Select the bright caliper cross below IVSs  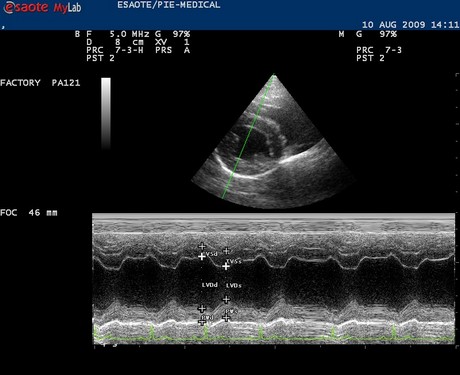(x=226, y=266)
